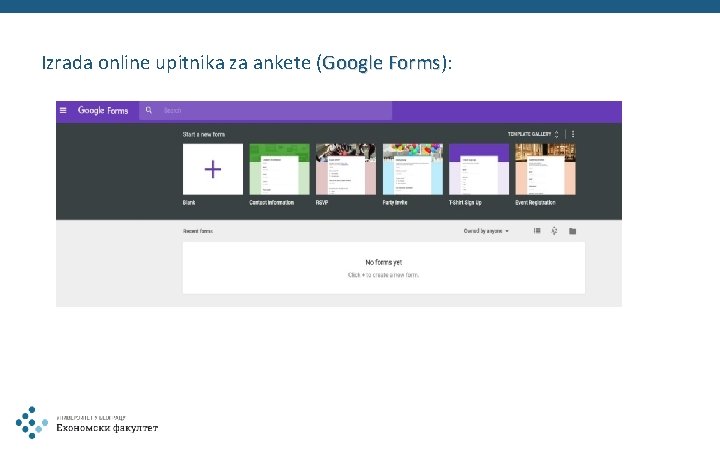Click the 'No forms yet' text
Image resolution: width=720 pixels, height=450 pixels.
coord(383,262)
